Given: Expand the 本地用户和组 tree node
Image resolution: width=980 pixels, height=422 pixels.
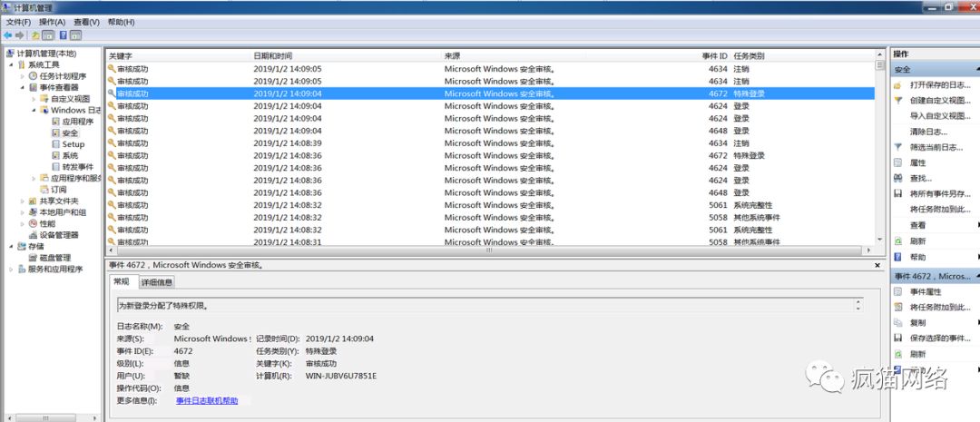Looking at the screenshot, I should click(22, 212).
